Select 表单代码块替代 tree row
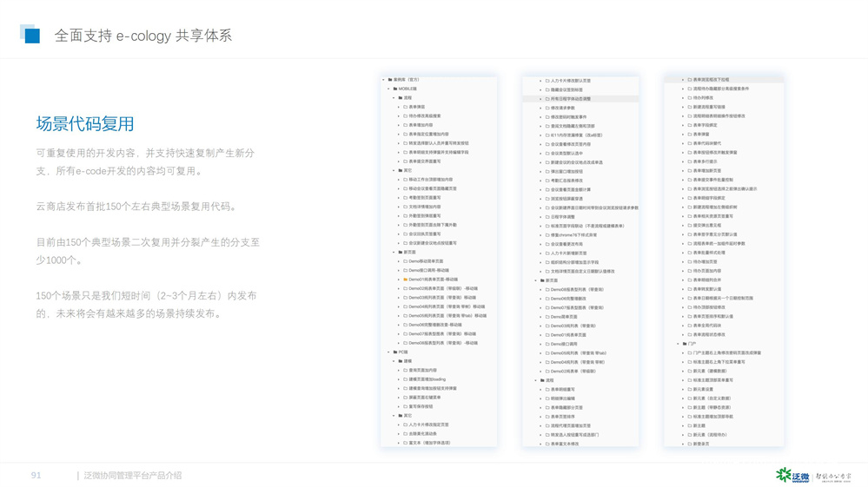Image resolution: width=868 pixels, height=487 pixels. point(707,143)
